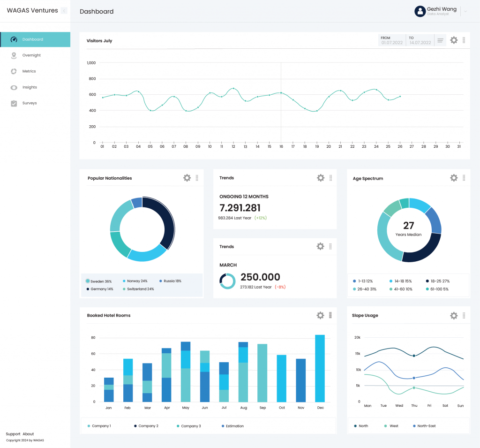Click Booked Hotel Rooms gear icon
The image size is (480, 448).
(x=320, y=315)
